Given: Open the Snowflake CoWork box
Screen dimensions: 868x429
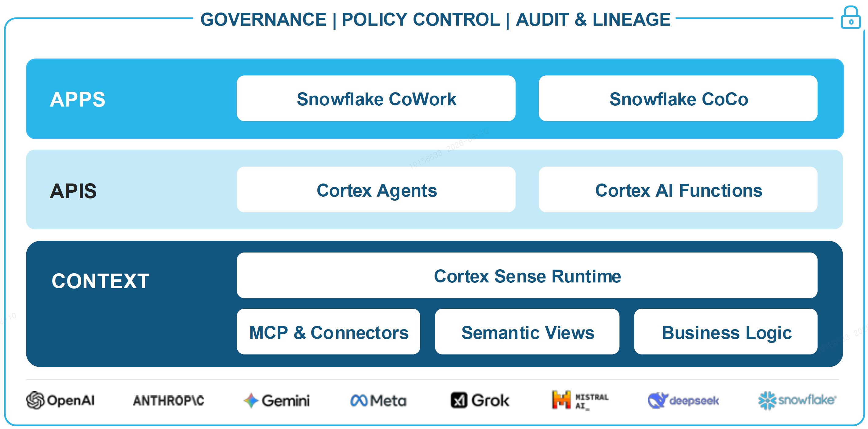Looking at the screenshot, I should (376, 98).
